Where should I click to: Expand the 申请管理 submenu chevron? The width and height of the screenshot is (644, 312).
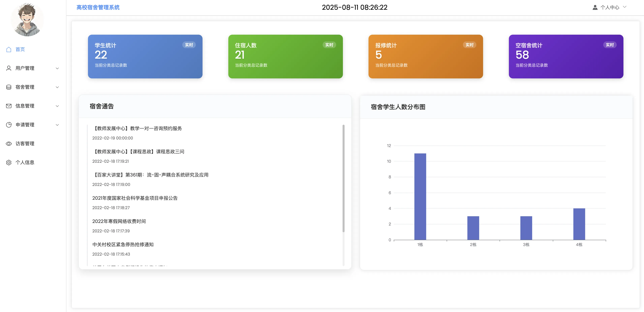[57, 125]
